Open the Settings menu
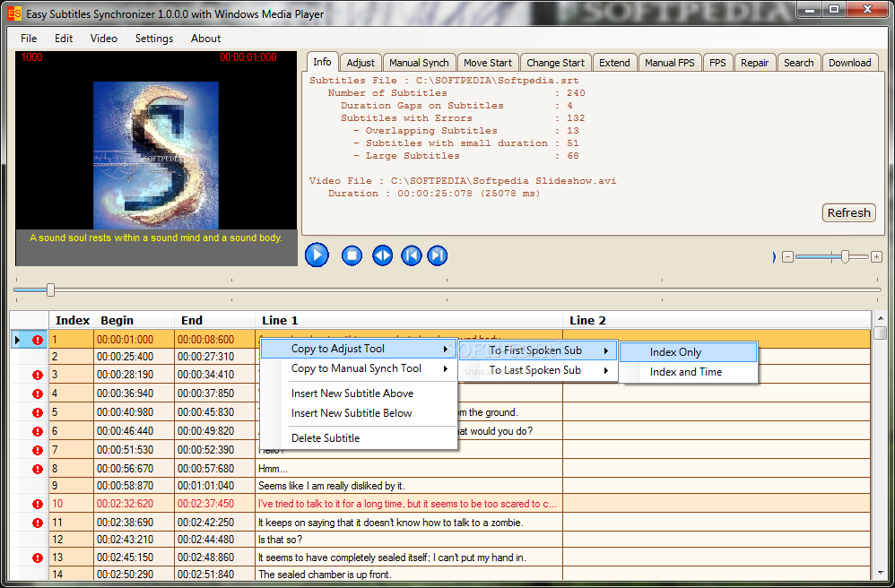 pos(154,39)
